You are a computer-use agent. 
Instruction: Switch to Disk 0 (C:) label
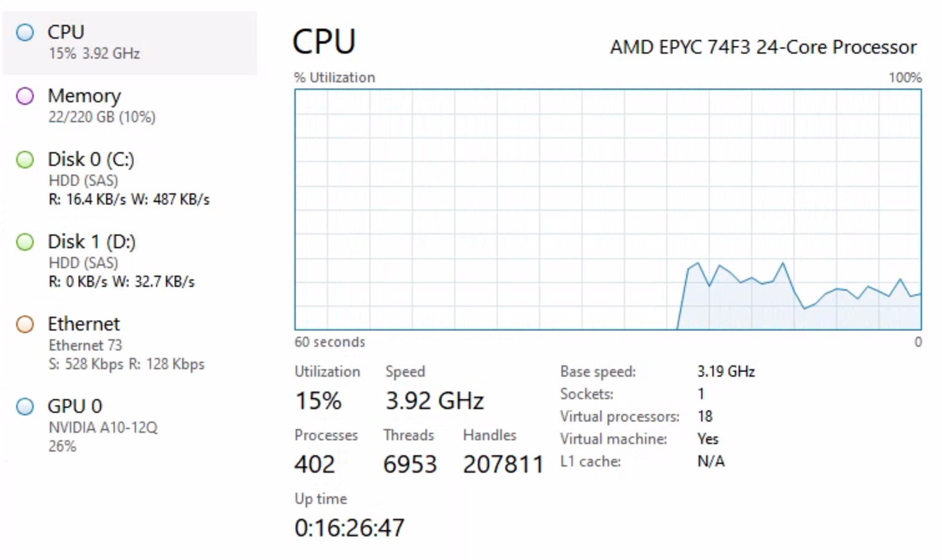(91, 160)
